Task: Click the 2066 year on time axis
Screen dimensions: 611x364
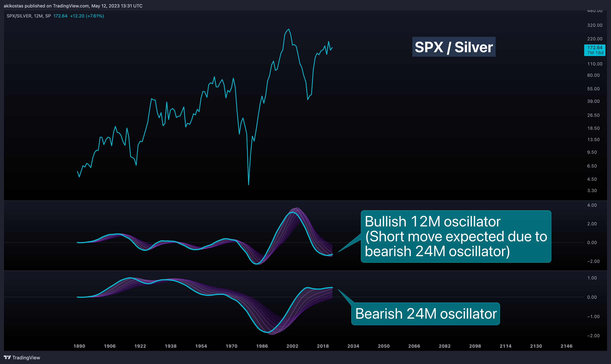Action: (x=414, y=346)
